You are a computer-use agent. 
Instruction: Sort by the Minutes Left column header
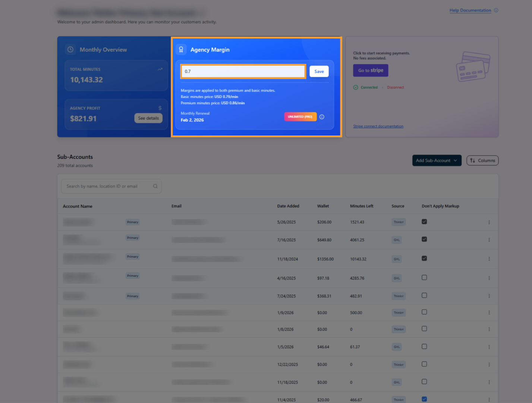pos(362,206)
